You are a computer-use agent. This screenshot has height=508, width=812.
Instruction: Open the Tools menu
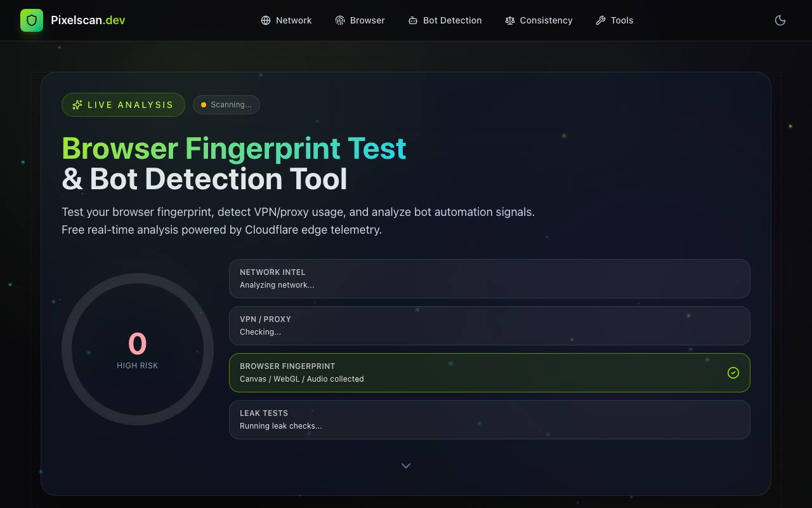click(x=614, y=20)
